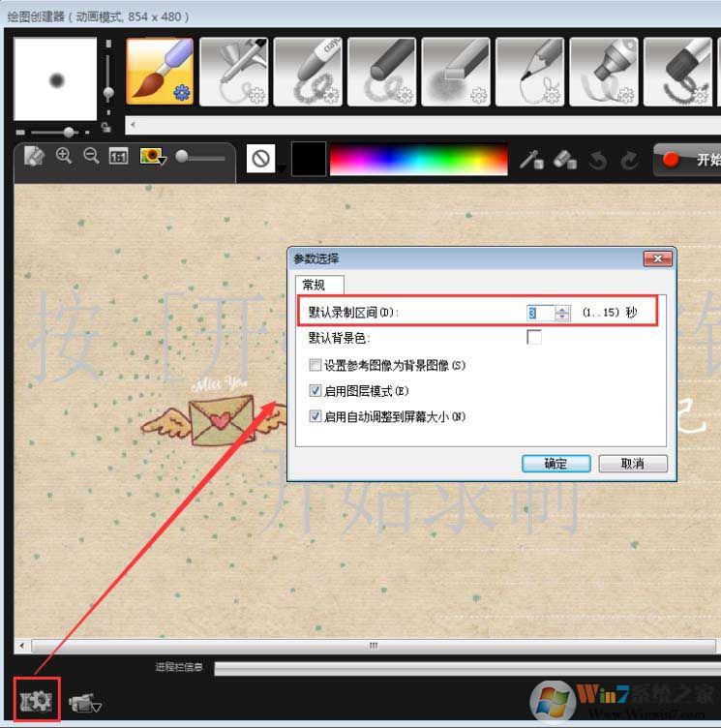Image resolution: width=721 pixels, height=728 pixels.
Task: Select the Charcoal tool
Action: click(381, 72)
